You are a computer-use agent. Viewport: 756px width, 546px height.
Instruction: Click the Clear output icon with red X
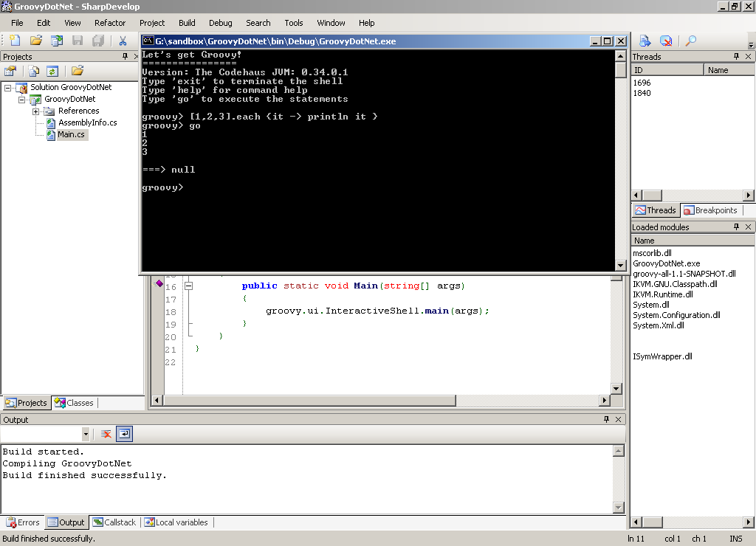[x=106, y=434]
